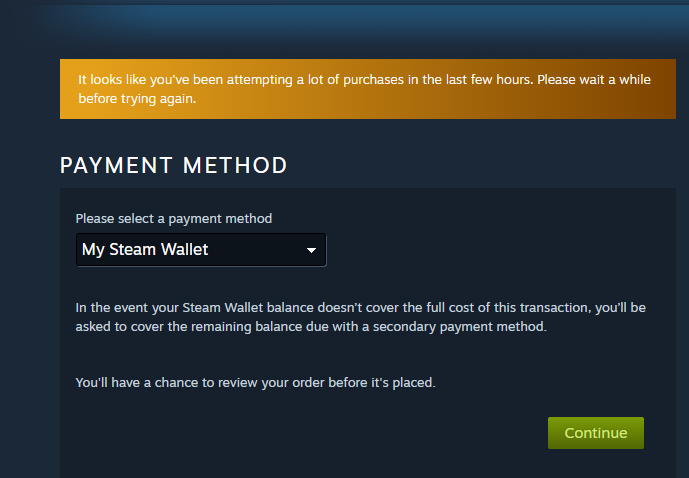Select the 'My Steam Wallet' text in combo box
Image resolution: width=689 pixels, height=478 pixels.
(x=145, y=250)
